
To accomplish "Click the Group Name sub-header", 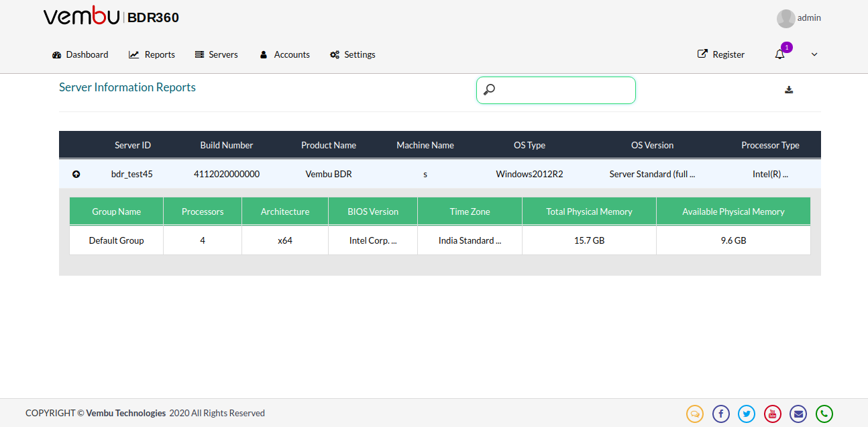I will pos(117,211).
